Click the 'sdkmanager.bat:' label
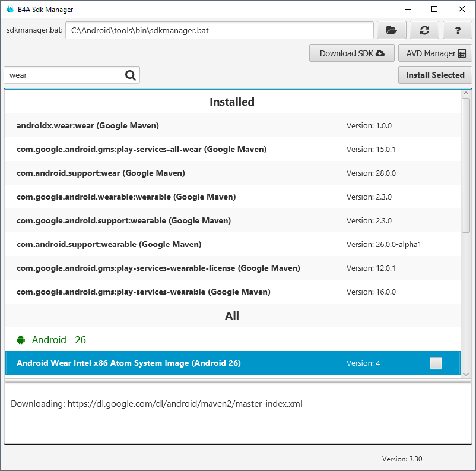The width and height of the screenshot is (476, 471). 34,30
